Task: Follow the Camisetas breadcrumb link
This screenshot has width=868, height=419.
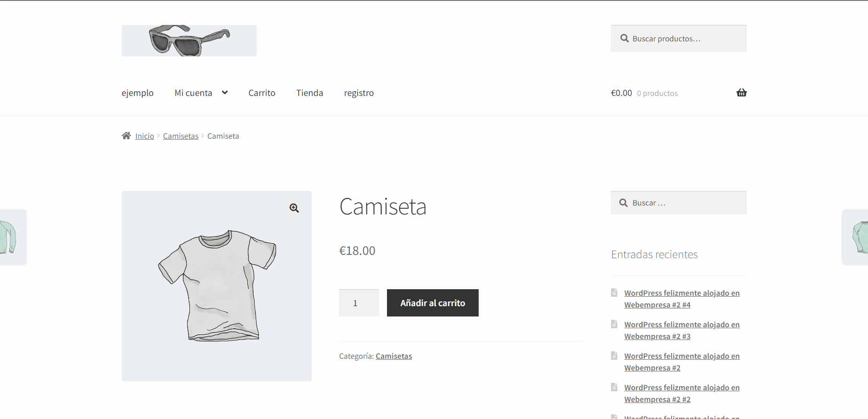Action: tap(181, 136)
